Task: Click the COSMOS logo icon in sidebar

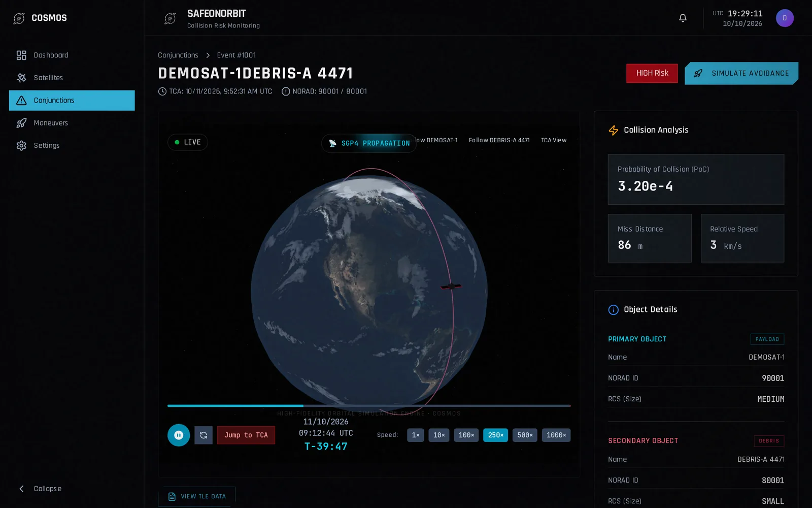Action: (19, 18)
